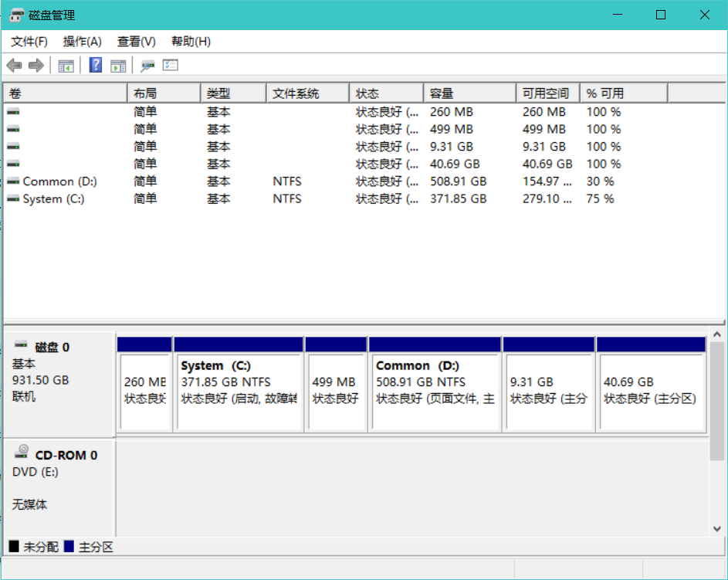Go back with the toolbar Back arrow
This screenshot has height=580, width=728.
pyautogui.click(x=15, y=66)
